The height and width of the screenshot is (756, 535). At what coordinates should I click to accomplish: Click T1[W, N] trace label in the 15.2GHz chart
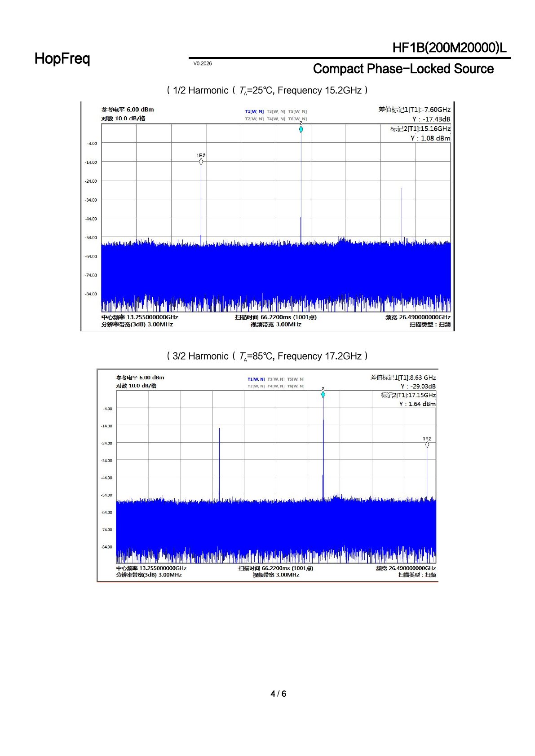(254, 111)
